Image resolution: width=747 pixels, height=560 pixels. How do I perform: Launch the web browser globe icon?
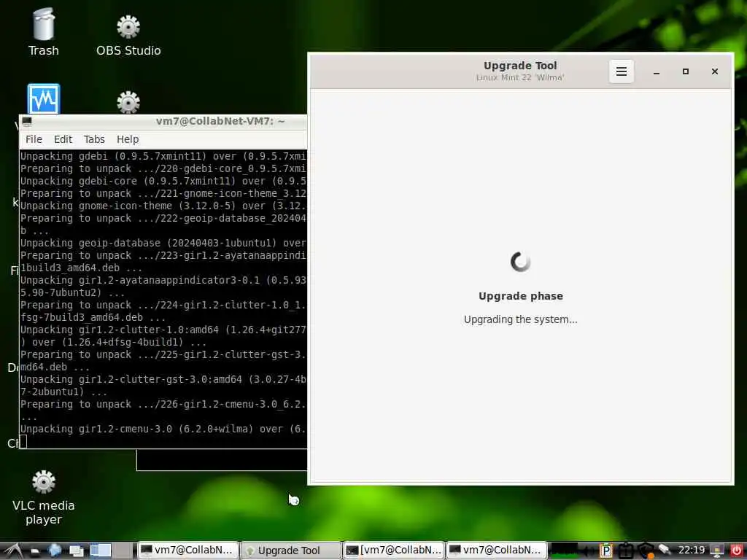[55, 551]
